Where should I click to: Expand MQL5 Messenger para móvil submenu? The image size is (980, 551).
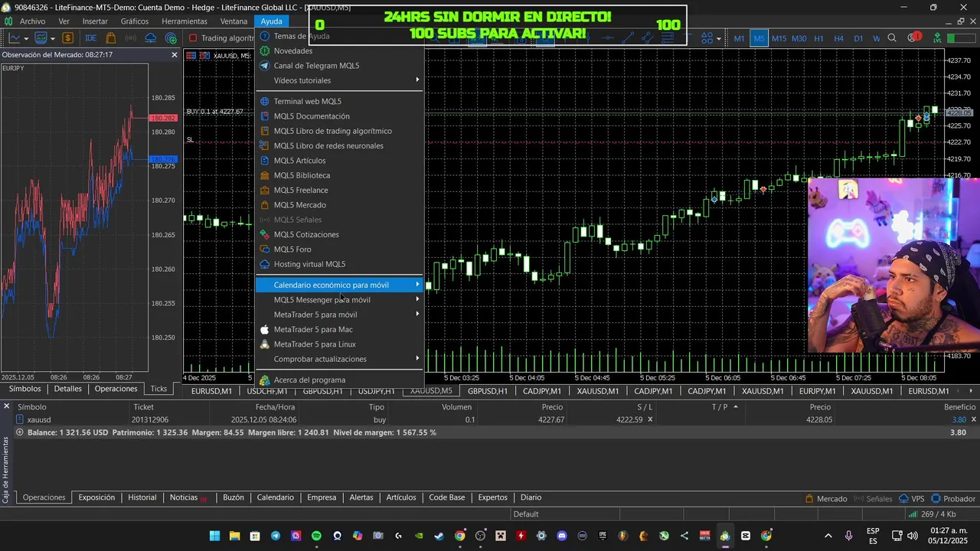(339, 300)
